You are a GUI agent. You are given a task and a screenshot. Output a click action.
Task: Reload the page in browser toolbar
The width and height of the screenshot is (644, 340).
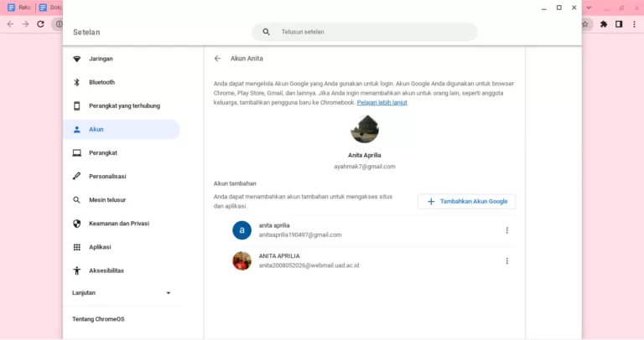(40, 24)
